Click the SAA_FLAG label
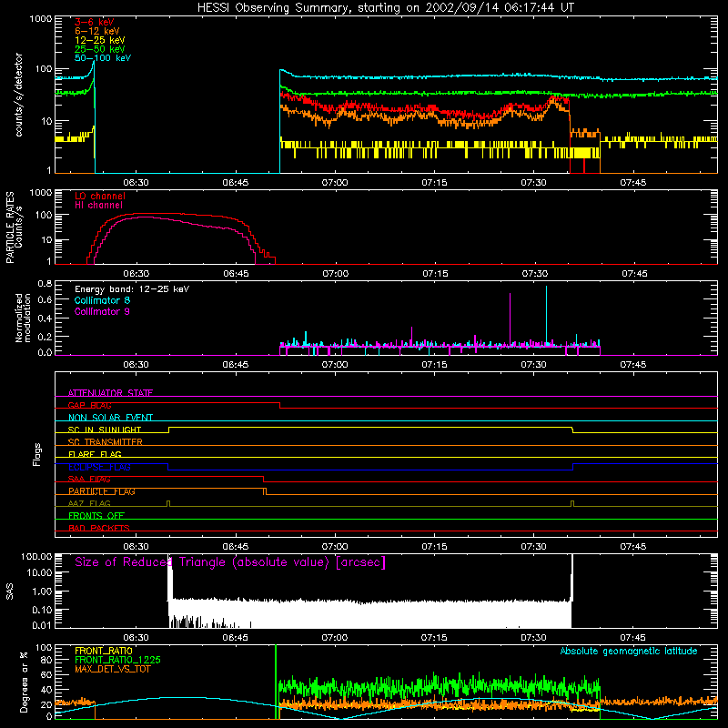Image resolution: width=728 pixels, height=728 pixels. [89, 479]
